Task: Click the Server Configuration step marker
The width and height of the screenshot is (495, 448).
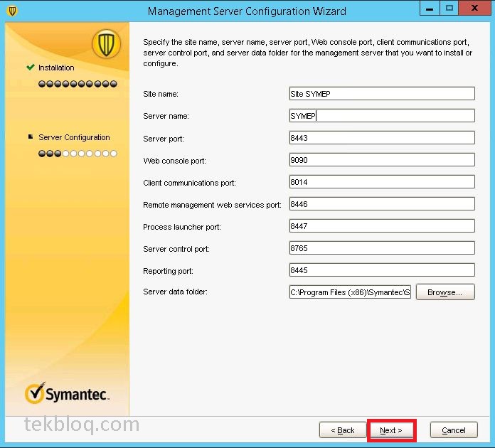Action: click(x=31, y=137)
